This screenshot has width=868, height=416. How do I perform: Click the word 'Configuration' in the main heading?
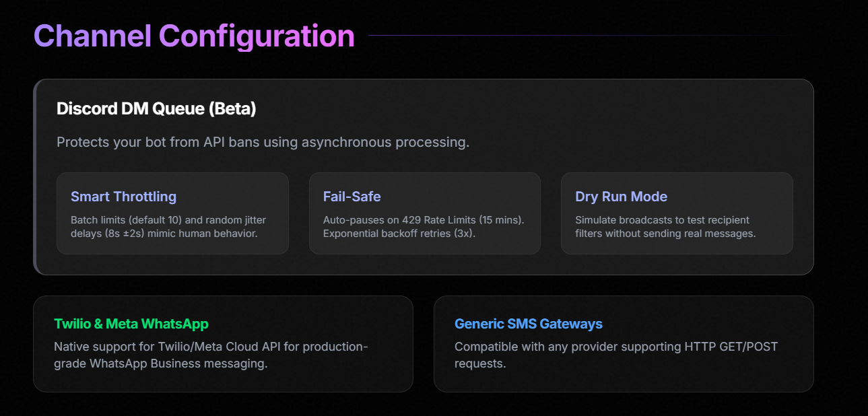[x=256, y=36]
